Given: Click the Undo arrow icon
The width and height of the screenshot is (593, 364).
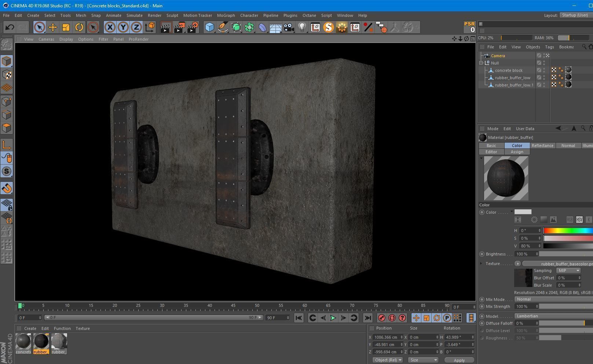Looking at the screenshot, I should click(x=10, y=27).
